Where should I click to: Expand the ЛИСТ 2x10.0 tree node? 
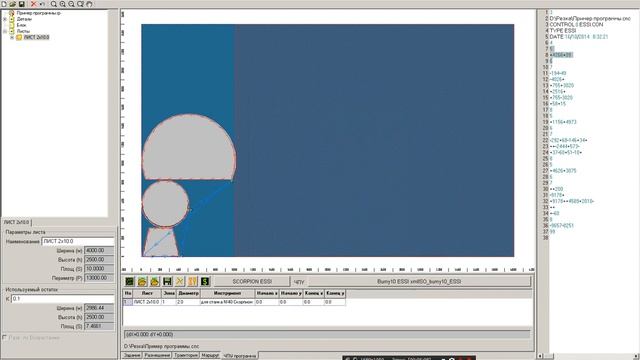pyautogui.click(x=12, y=37)
